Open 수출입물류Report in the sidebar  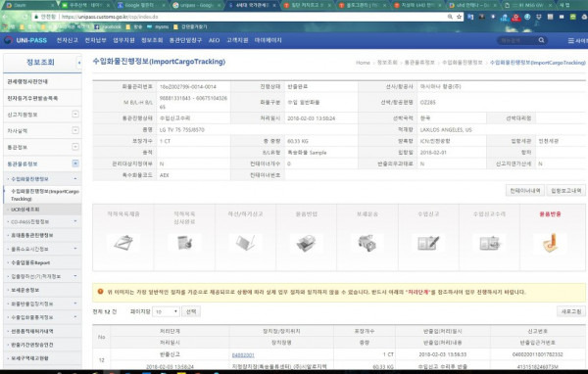pos(30,262)
